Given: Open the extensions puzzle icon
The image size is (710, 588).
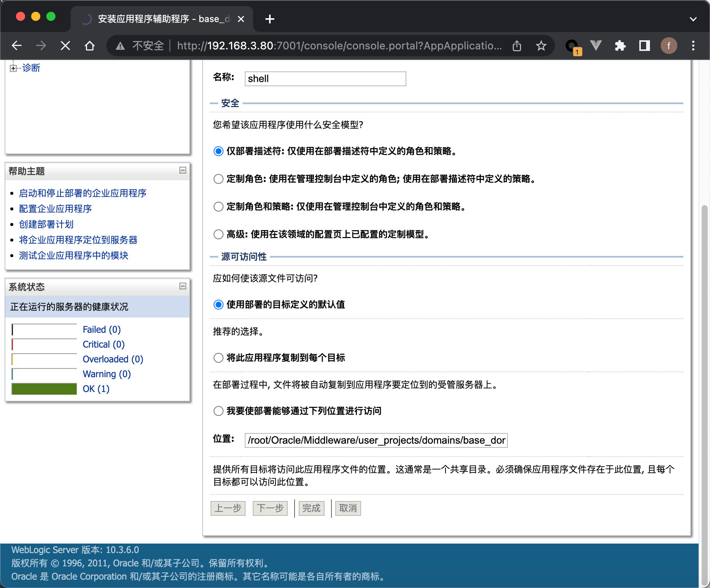Looking at the screenshot, I should coord(620,46).
